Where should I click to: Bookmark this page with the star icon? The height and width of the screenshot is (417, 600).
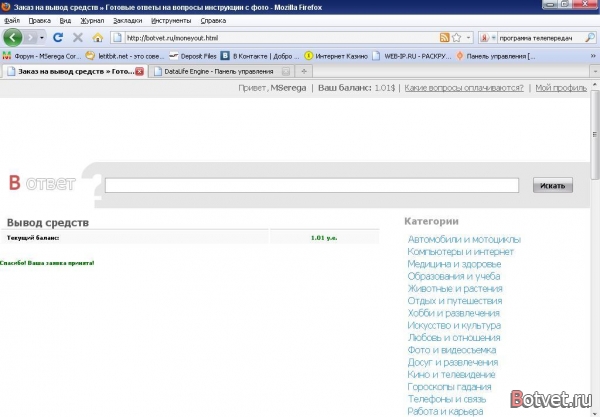tap(456, 37)
